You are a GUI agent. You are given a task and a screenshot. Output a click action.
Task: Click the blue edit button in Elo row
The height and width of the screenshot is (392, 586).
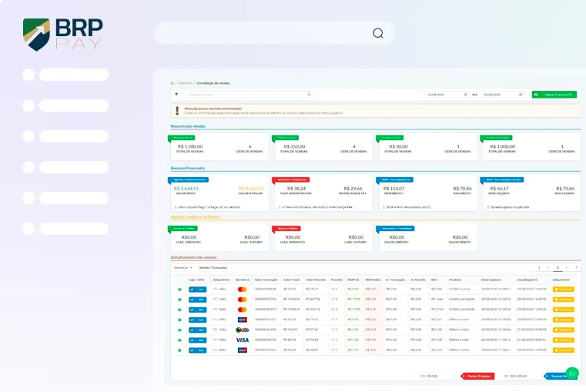(x=197, y=330)
